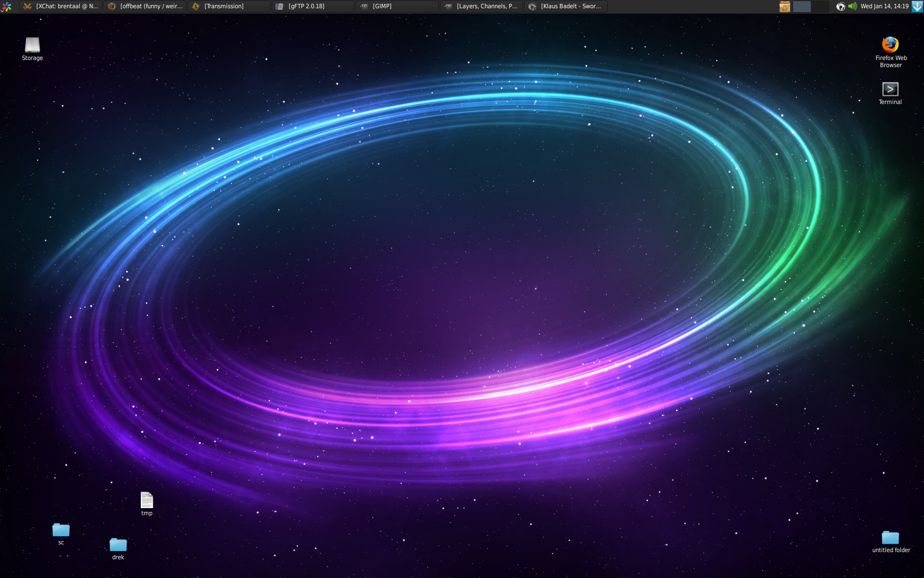Select the sc folder icon
Image resolution: width=924 pixels, height=578 pixels.
pyautogui.click(x=61, y=530)
